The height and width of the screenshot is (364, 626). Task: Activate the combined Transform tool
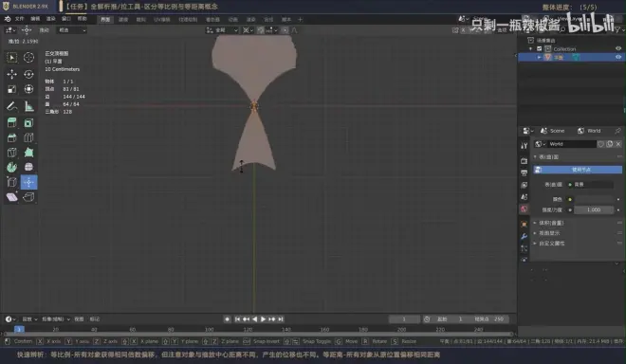click(x=28, y=89)
